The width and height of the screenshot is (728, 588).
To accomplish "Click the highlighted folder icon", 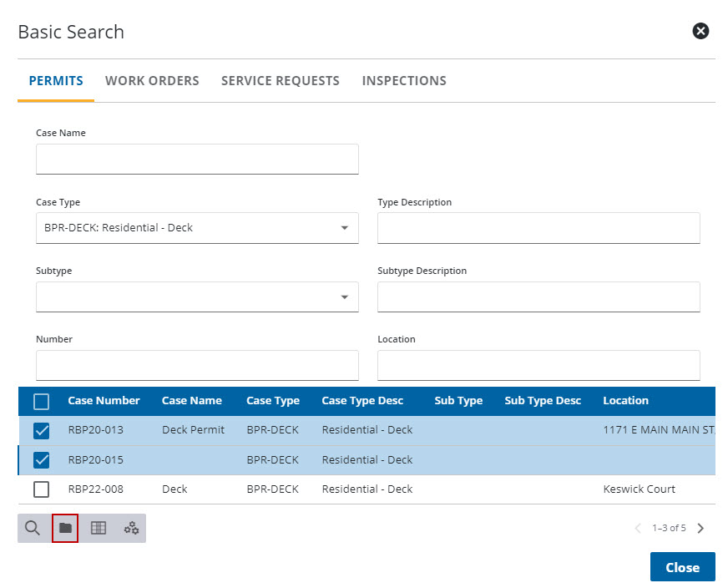I will 65,528.
